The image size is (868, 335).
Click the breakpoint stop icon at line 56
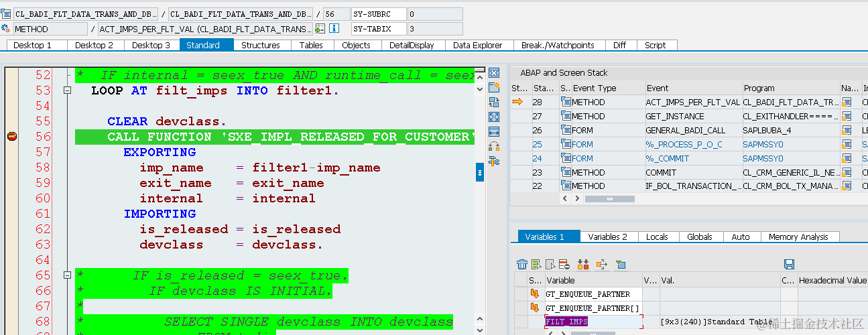[11, 137]
